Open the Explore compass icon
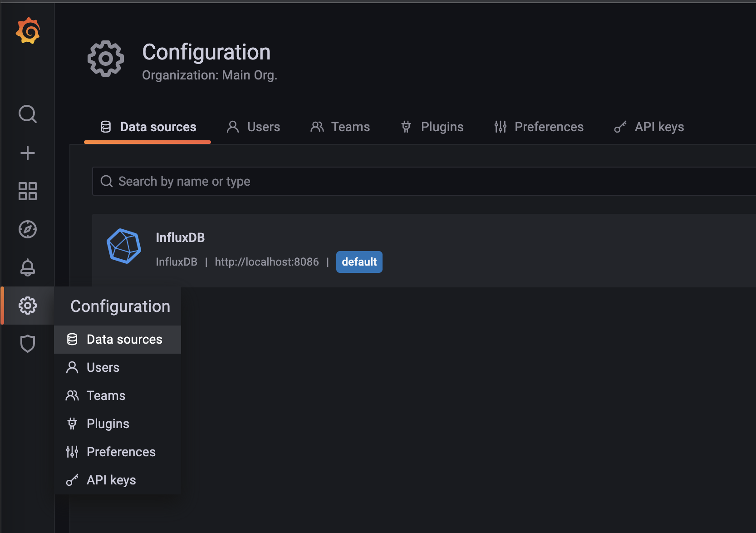Viewport: 756px width, 533px height. (x=28, y=229)
